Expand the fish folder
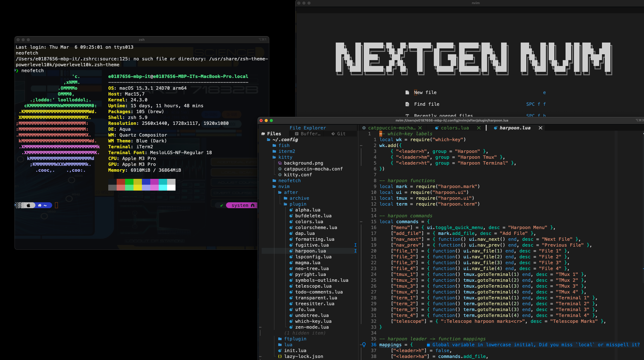This screenshot has height=360, width=644. 281,145
